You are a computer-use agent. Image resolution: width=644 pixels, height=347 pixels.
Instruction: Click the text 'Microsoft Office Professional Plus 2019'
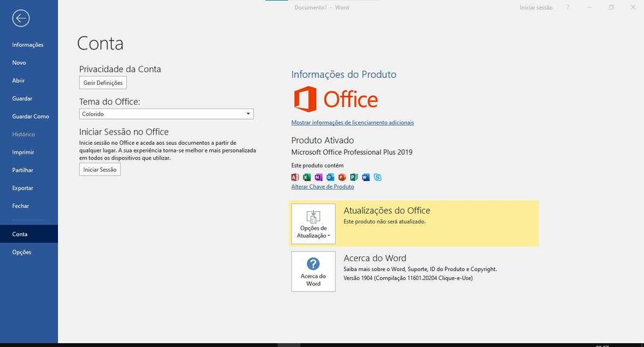[x=352, y=152]
